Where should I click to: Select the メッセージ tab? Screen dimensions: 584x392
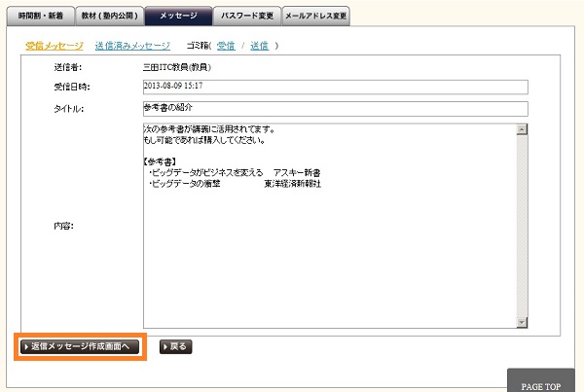(178, 17)
